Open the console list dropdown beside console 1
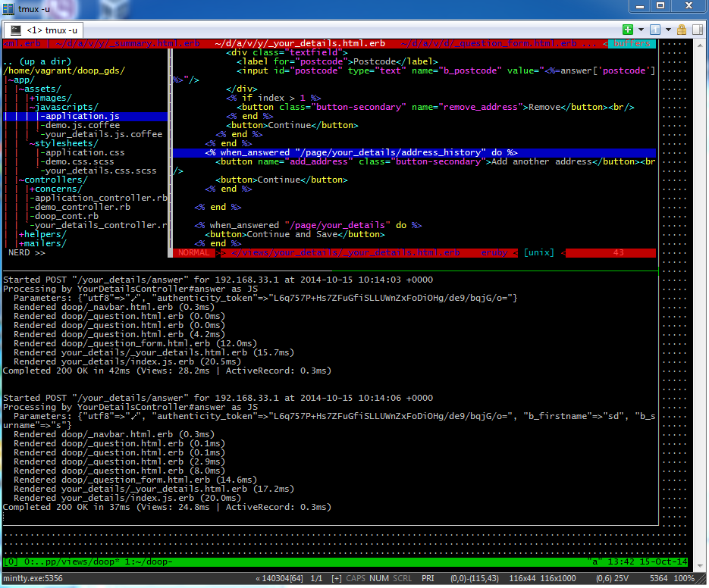709x588 pixels. pyautogui.click(x=668, y=30)
